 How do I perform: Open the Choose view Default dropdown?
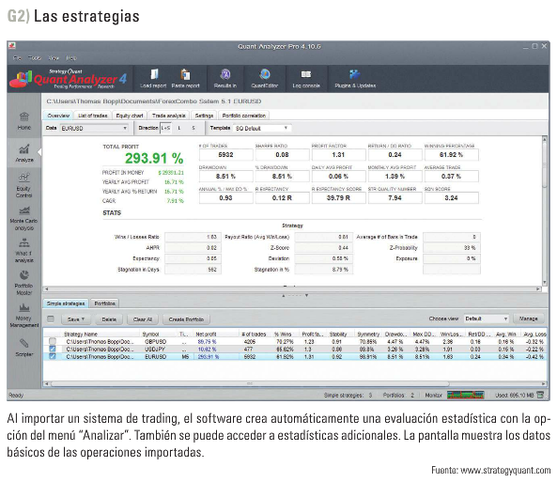(x=486, y=319)
